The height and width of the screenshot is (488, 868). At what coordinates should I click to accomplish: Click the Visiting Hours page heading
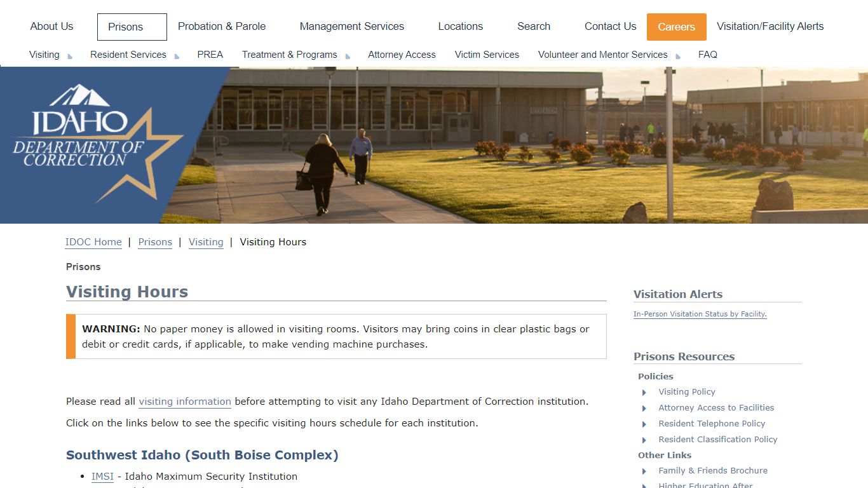click(x=127, y=292)
